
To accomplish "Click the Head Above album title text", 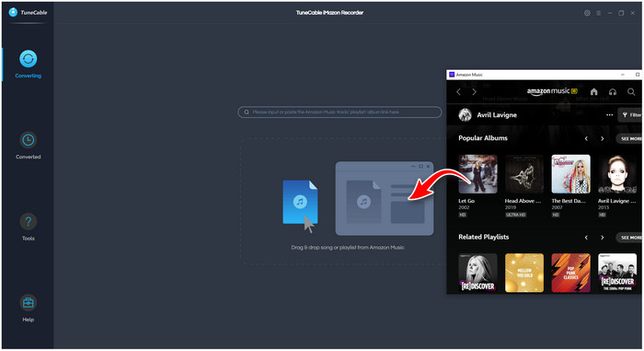I will (x=523, y=201).
